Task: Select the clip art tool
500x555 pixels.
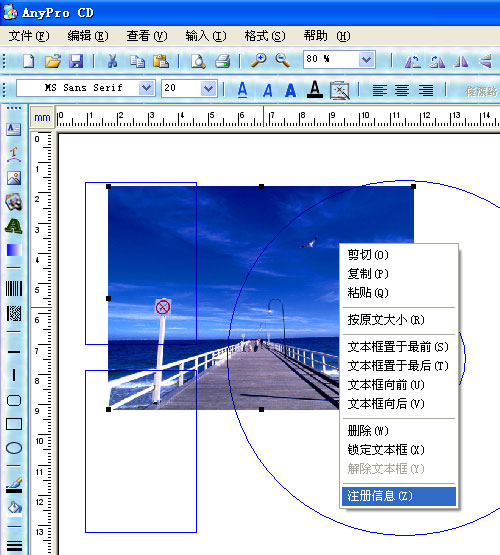Action: 14,202
